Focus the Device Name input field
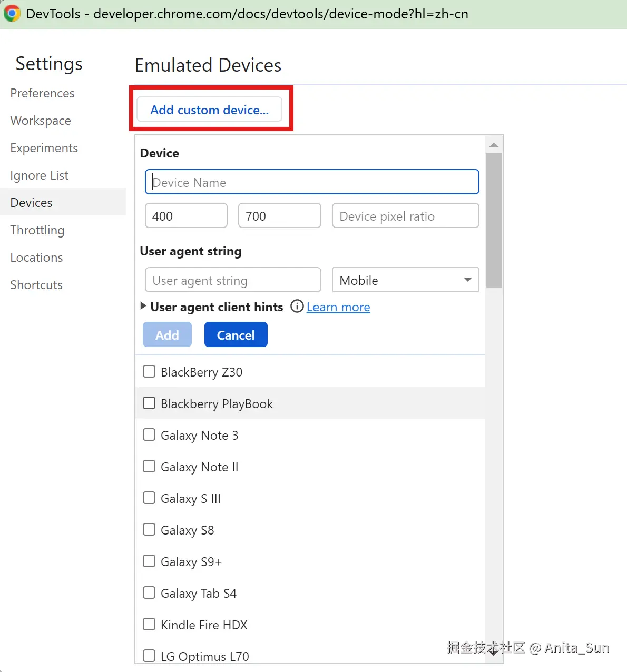The width and height of the screenshot is (627, 672). tap(312, 182)
